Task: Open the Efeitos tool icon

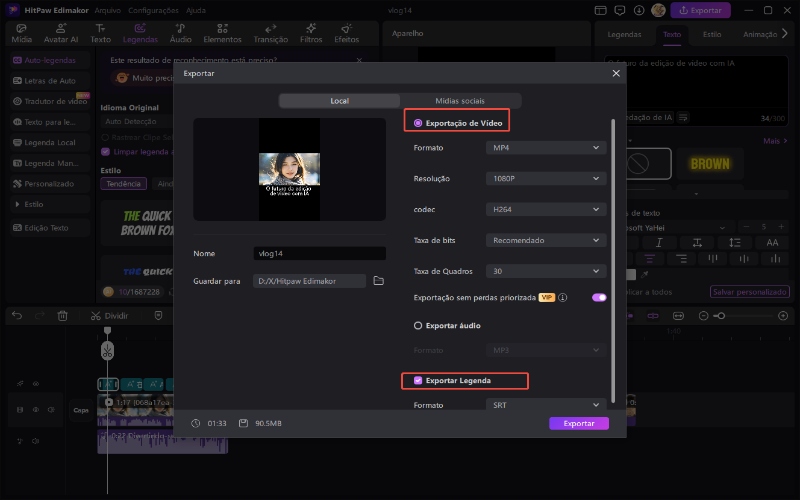Action: point(346,34)
